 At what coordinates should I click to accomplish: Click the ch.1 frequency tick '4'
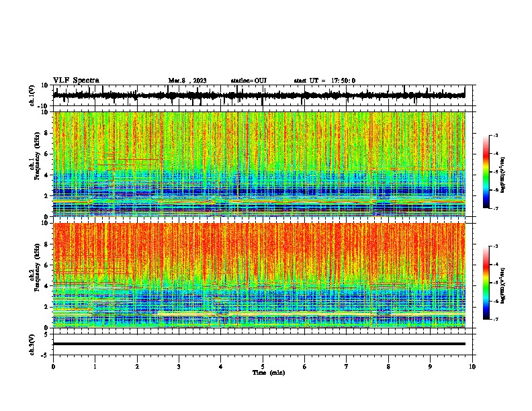point(46,175)
